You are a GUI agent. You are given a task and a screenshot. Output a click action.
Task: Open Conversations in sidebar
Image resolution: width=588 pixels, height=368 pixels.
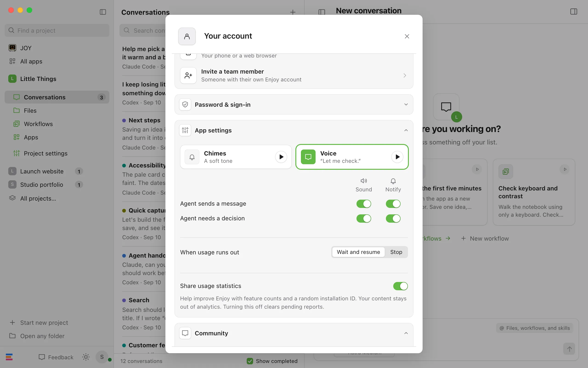point(57,97)
